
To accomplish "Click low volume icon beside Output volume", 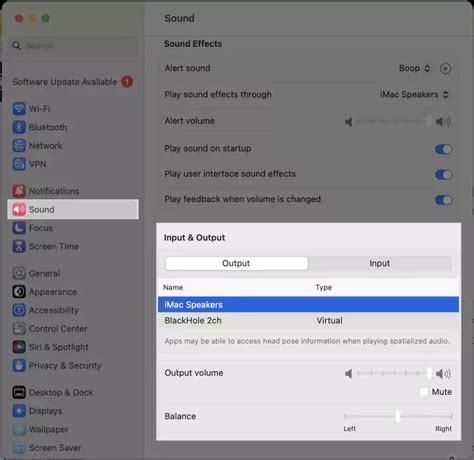I will pos(349,374).
